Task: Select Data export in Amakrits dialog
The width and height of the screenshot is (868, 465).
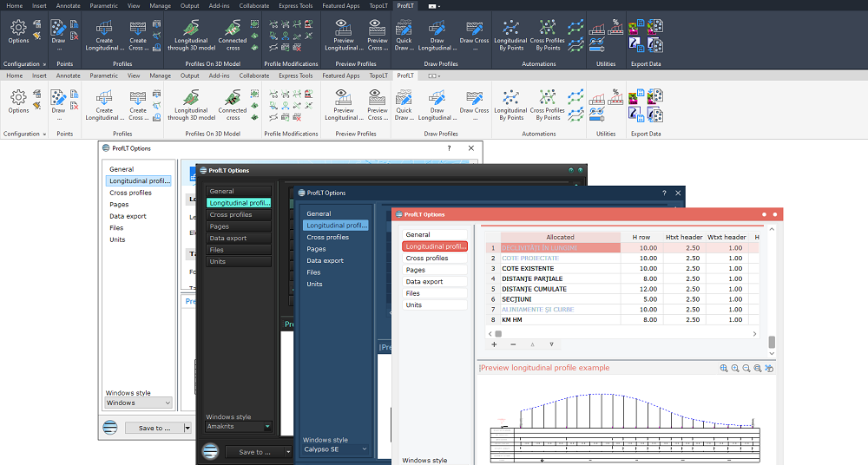Action: tap(239, 238)
